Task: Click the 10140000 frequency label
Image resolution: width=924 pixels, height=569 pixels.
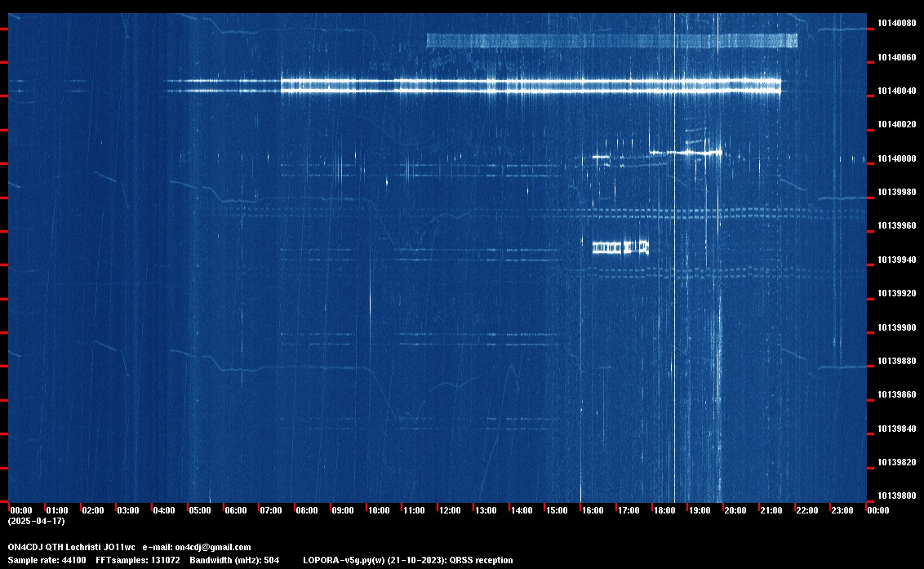Action: tap(897, 158)
